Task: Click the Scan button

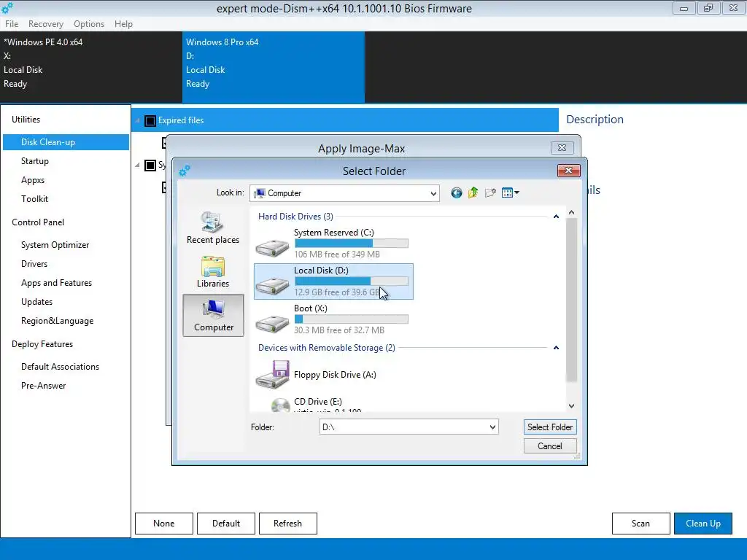Action: (640, 524)
